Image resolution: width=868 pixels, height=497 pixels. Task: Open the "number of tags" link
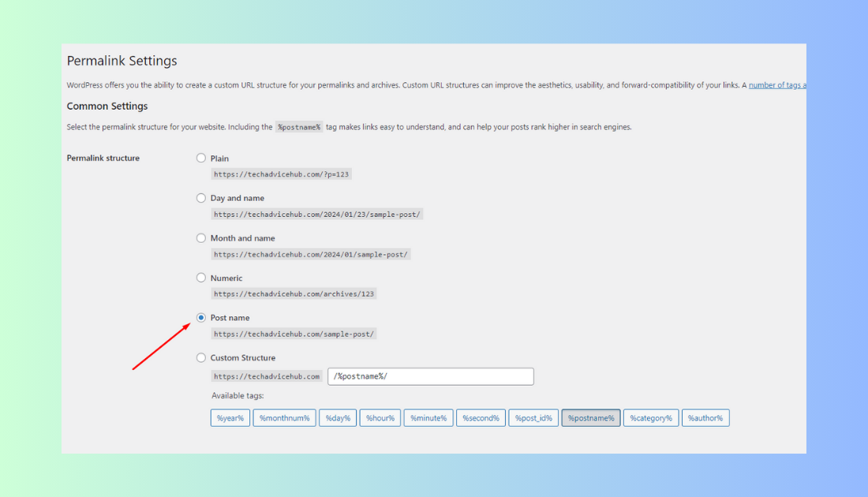pyautogui.click(x=777, y=85)
